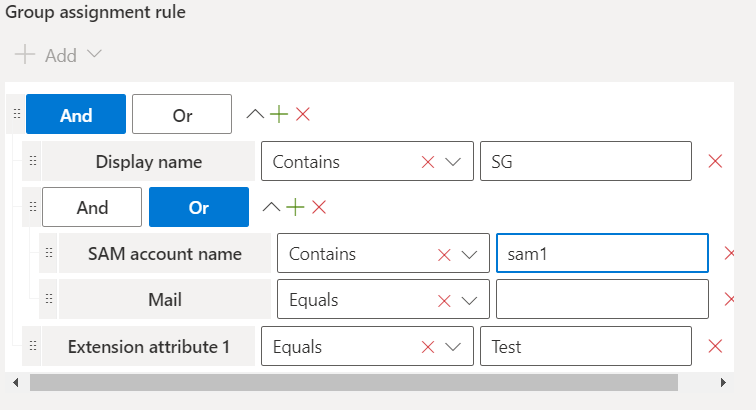756x410 pixels.
Task: Open the Display name operator dropdown
Action: click(452, 162)
